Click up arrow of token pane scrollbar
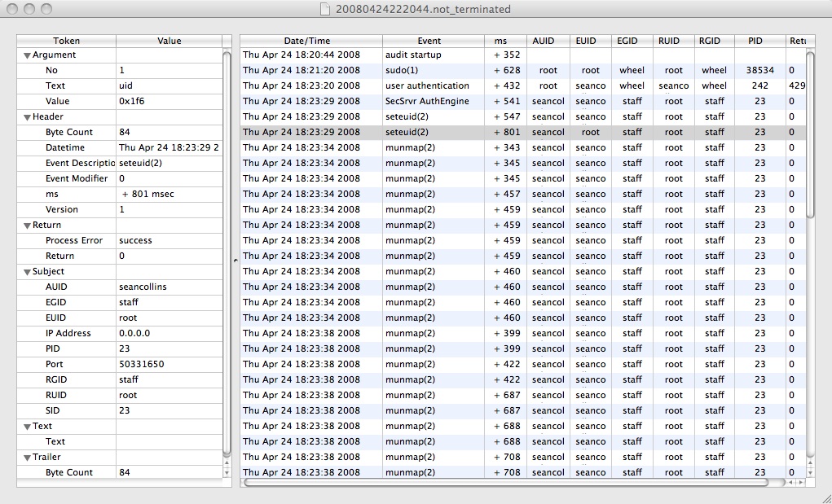832x504 pixels. pos(227,464)
